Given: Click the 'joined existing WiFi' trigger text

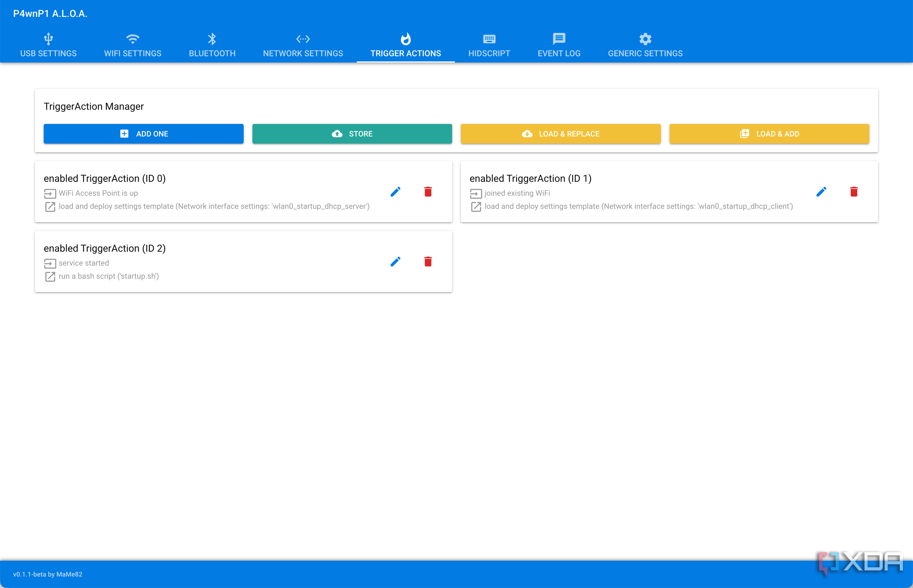Looking at the screenshot, I should [517, 193].
